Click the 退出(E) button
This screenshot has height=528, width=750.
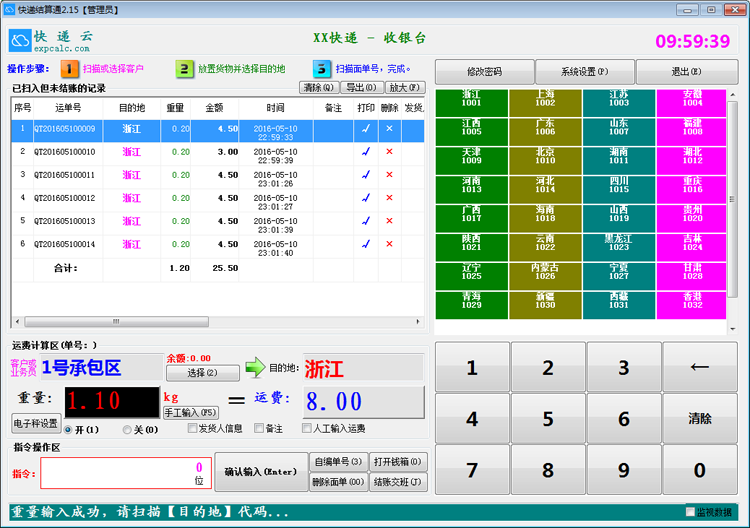point(686,72)
